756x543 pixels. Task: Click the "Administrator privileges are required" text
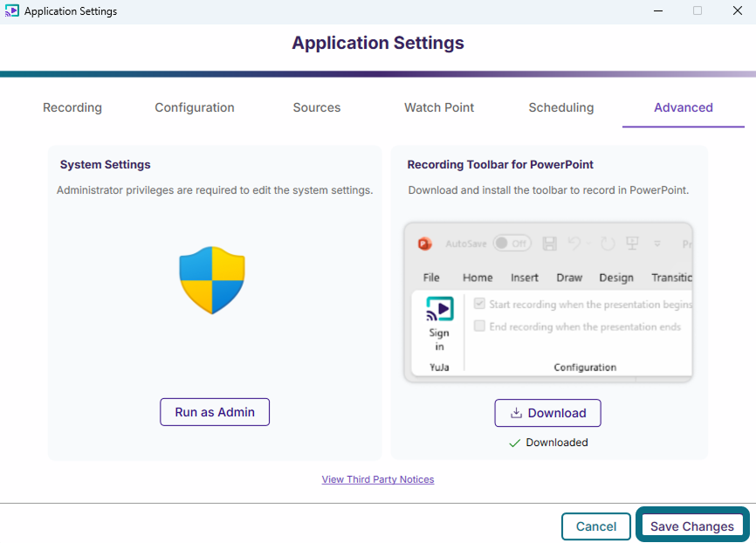click(215, 190)
